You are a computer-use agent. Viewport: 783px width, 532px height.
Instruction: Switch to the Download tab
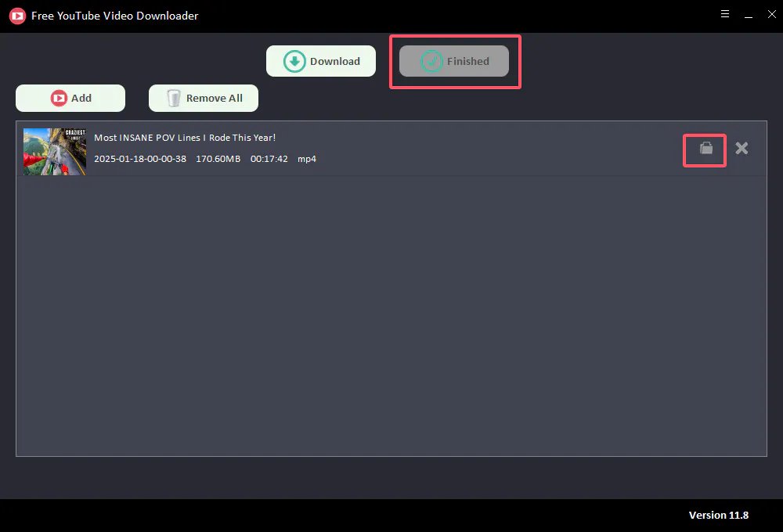320,61
